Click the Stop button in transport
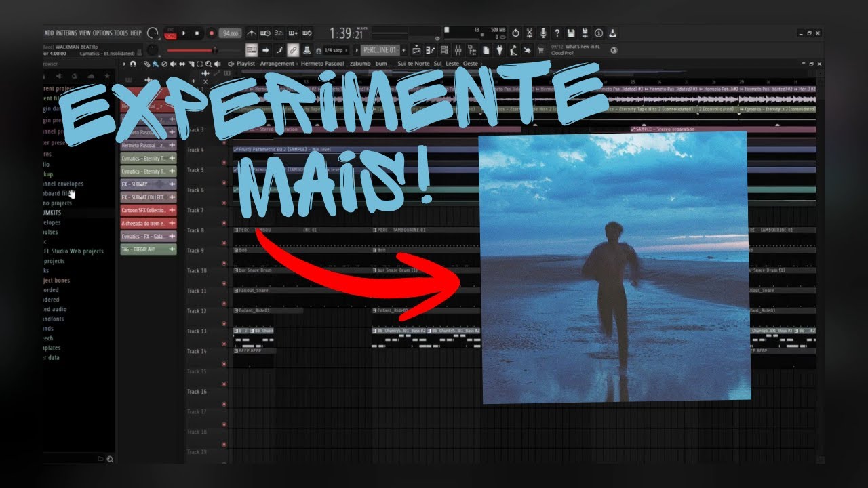The width and height of the screenshot is (868, 488). (x=197, y=33)
